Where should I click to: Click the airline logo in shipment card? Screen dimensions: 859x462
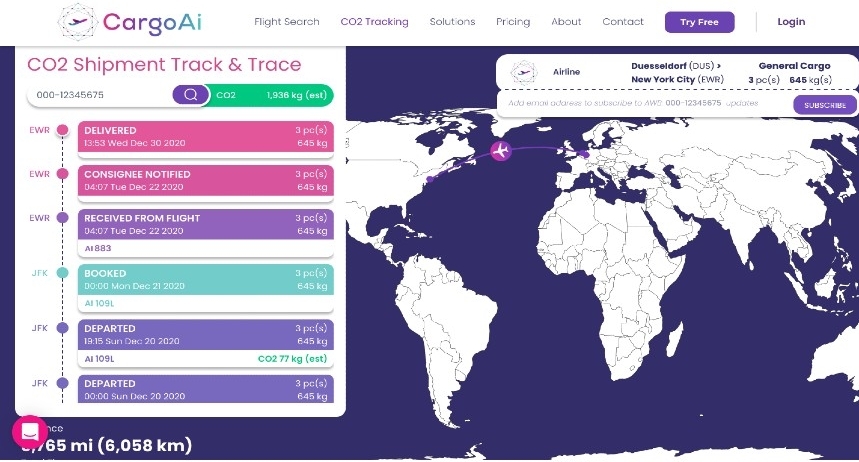tap(524, 72)
